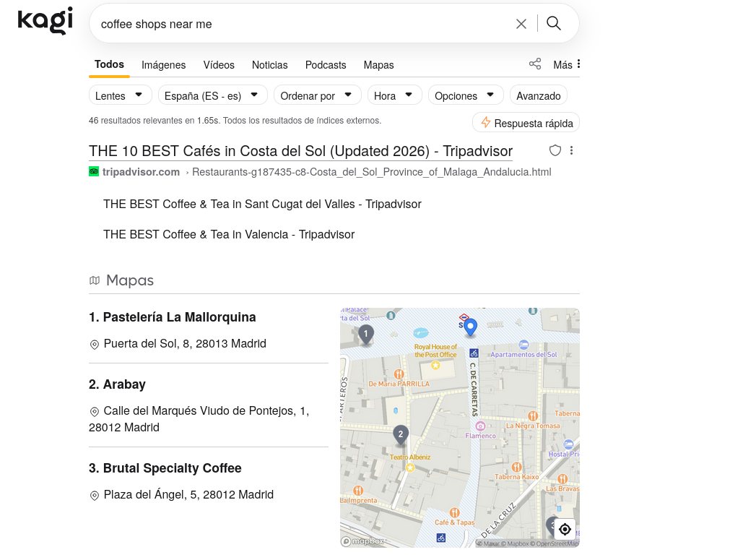Click the blue location pin on the map
756x560 pixels.
(470, 327)
